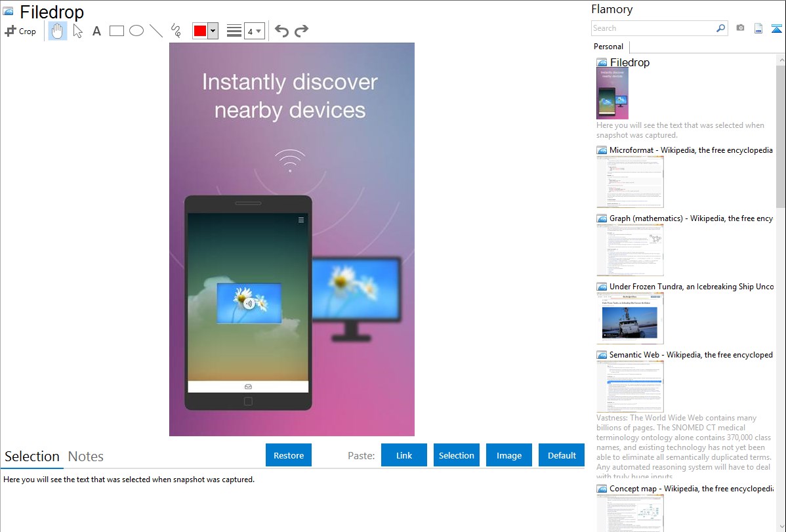Pick the rectangle shape tool
This screenshot has width=786, height=532.
tap(116, 31)
